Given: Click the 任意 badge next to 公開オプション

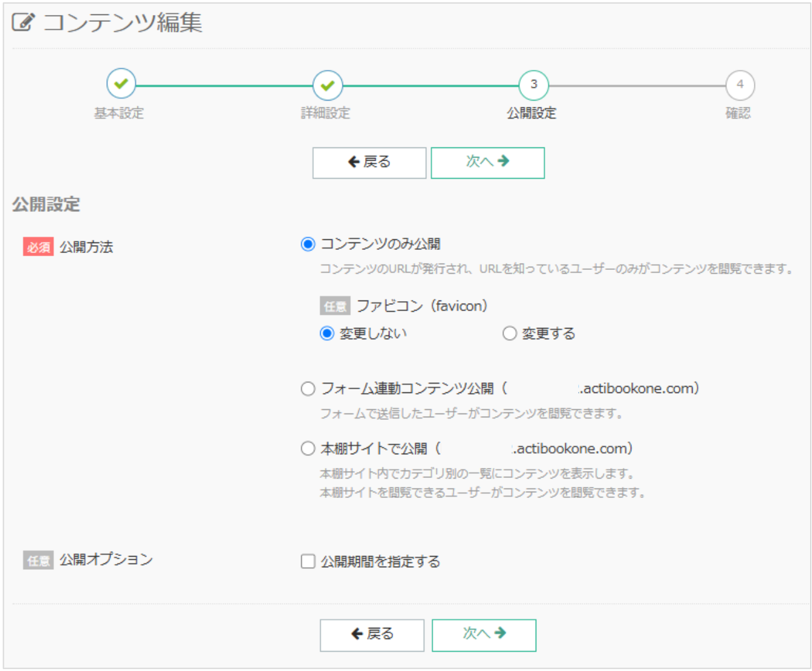Looking at the screenshot, I should point(38,560).
